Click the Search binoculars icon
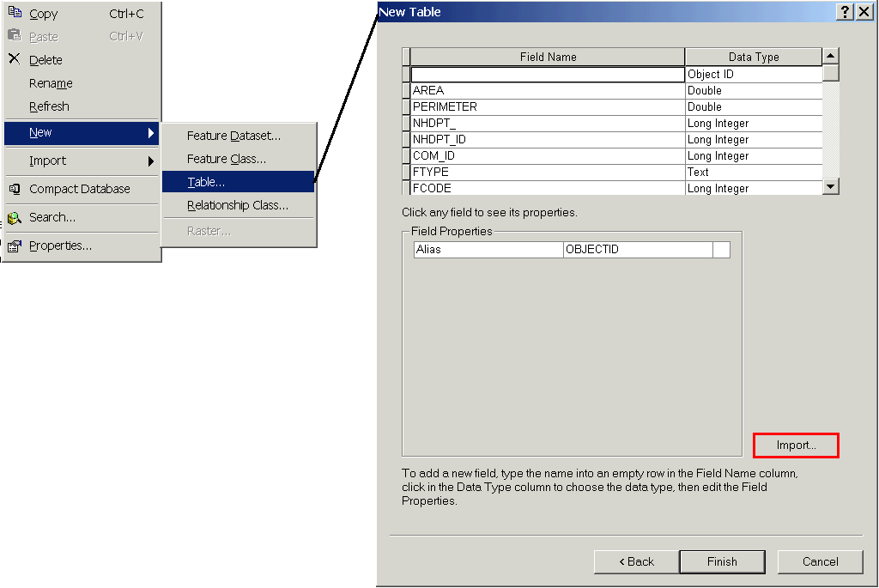879x588 pixels. [x=14, y=218]
